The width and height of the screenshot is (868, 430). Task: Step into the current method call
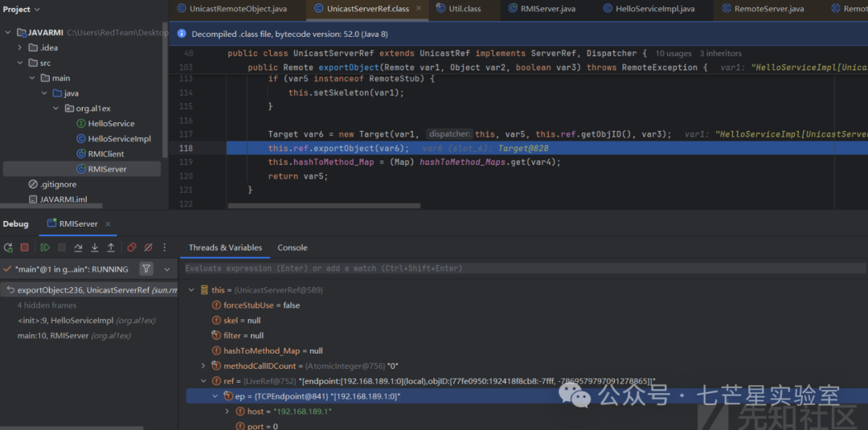95,248
